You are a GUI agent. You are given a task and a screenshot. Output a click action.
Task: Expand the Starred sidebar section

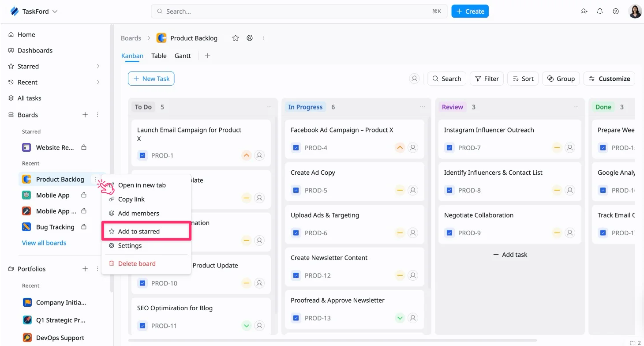[98, 66]
